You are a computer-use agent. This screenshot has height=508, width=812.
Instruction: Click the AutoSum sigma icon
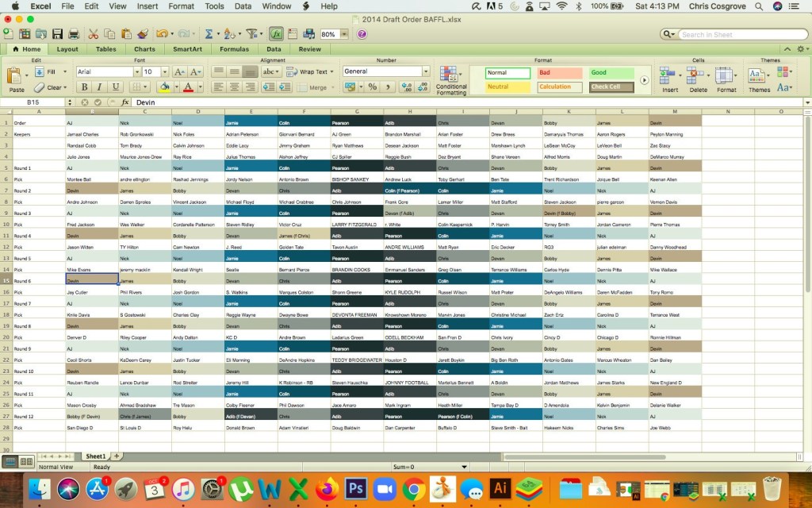[x=209, y=34]
